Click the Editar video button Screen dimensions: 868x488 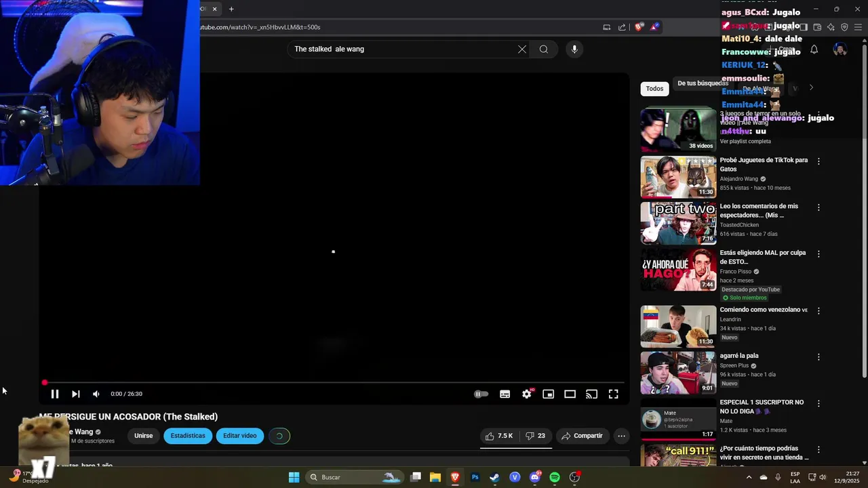click(240, 436)
